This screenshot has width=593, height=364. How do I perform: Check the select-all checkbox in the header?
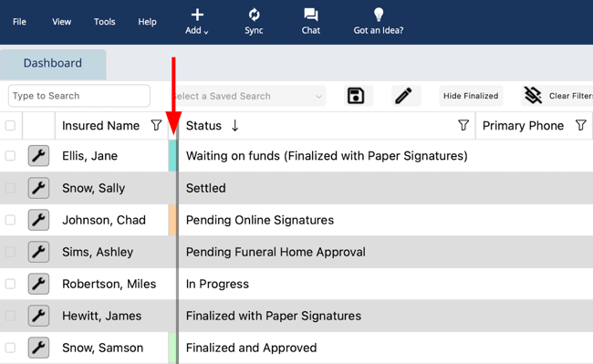pos(11,126)
